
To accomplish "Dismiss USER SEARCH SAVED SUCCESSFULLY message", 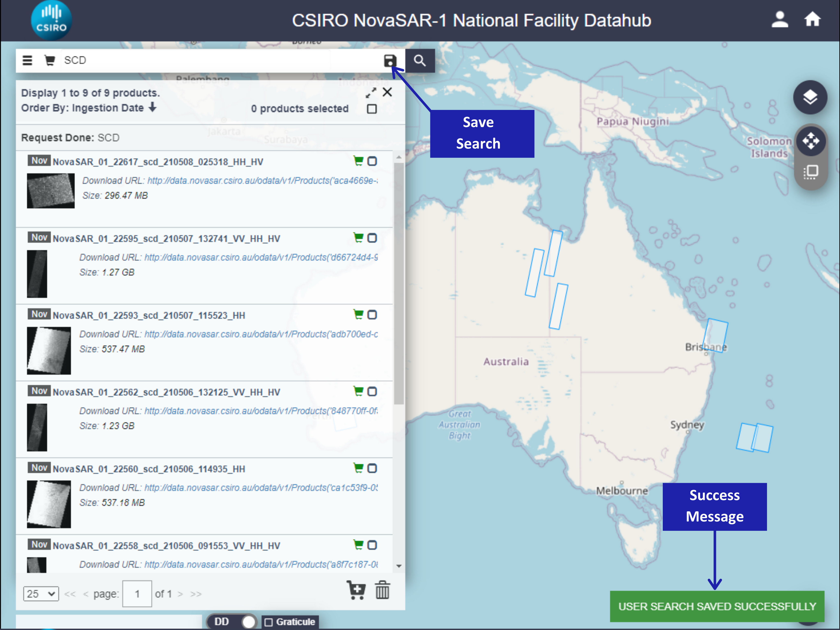I will tap(717, 606).
